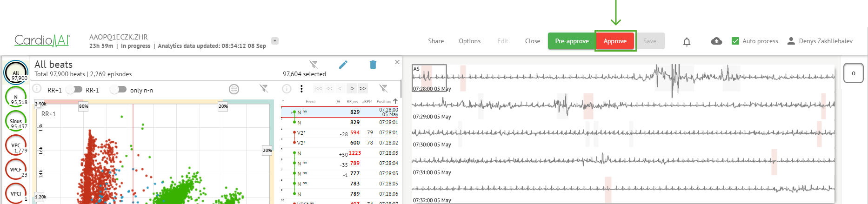Uncheck the Auto process checkbox

coord(735,41)
